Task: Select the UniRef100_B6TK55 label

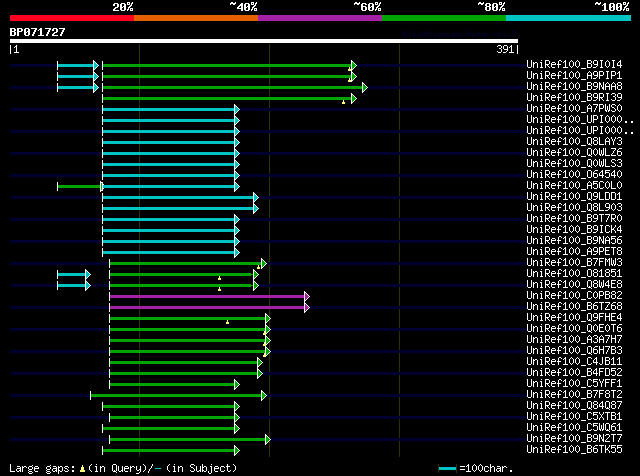Action: pyautogui.click(x=574, y=450)
